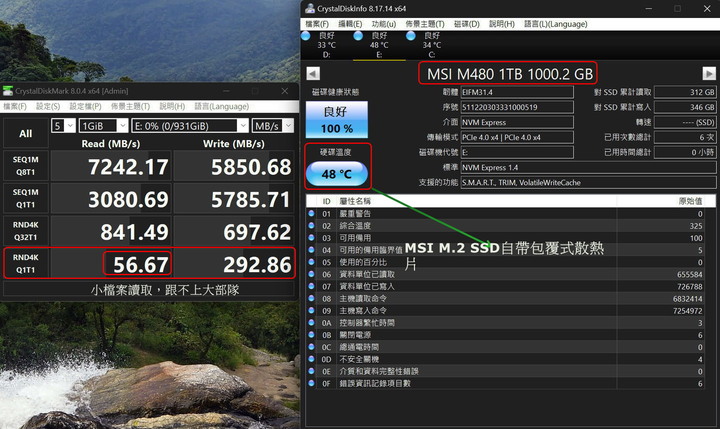Image resolution: width=720 pixels, height=429 pixels.
Task: Click All button to run all benchmarks
Action: [25, 133]
